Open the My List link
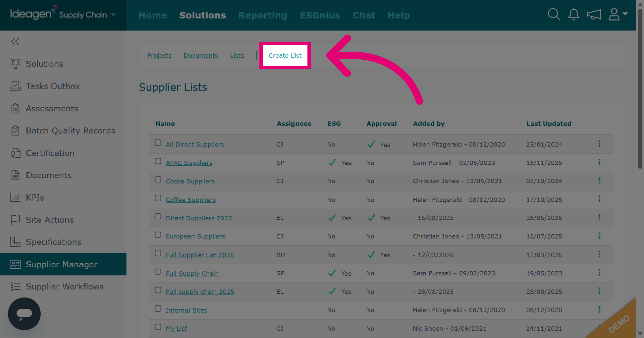The height and width of the screenshot is (338, 644). (x=176, y=329)
